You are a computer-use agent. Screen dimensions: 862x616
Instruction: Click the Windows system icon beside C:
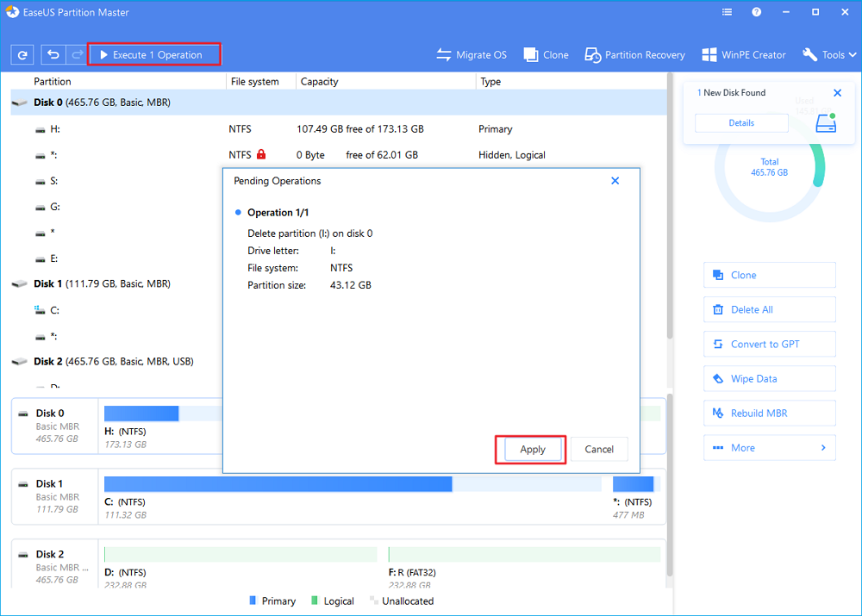tap(40, 310)
